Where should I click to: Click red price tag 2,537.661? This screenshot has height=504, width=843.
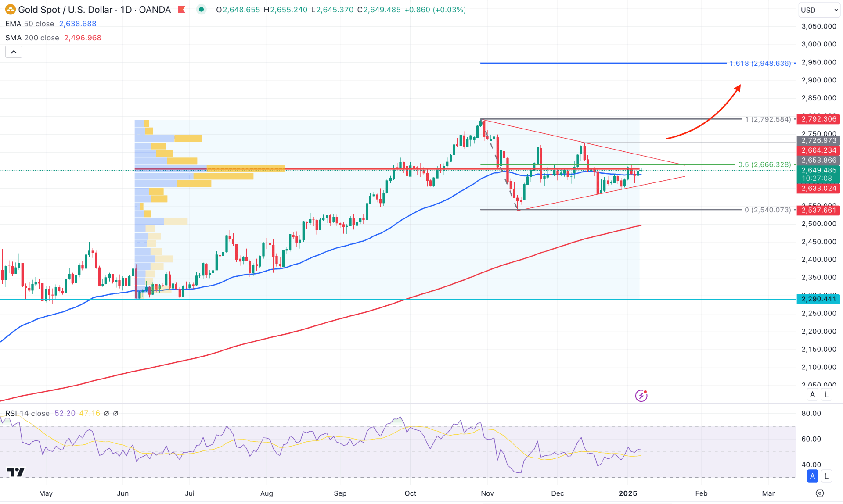click(818, 210)
